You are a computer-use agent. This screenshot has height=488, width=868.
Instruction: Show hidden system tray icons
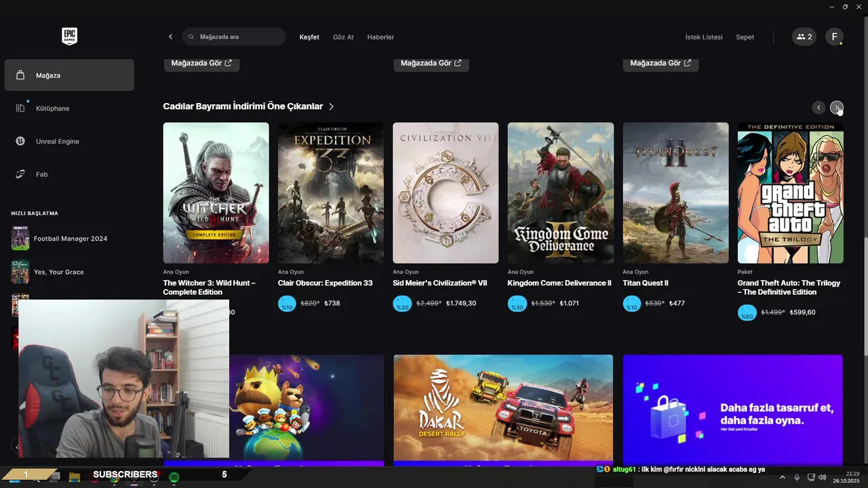click(x=783, y=477)
